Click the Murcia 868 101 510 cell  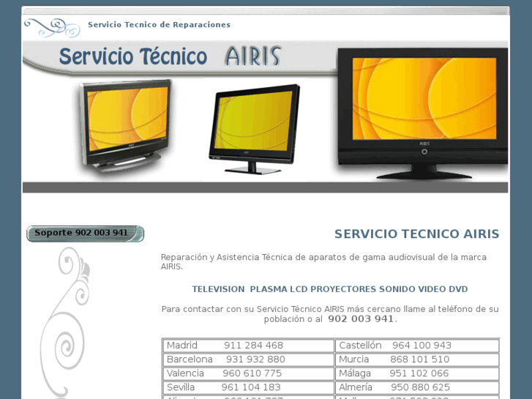[417, 359]
